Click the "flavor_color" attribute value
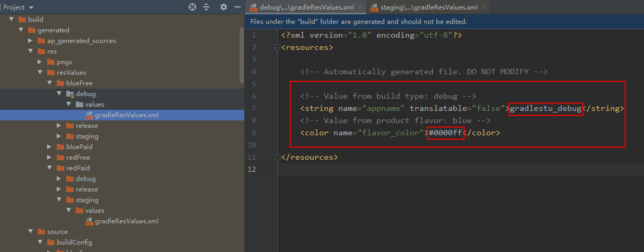 pyautogui.click(x=393, y=133)
